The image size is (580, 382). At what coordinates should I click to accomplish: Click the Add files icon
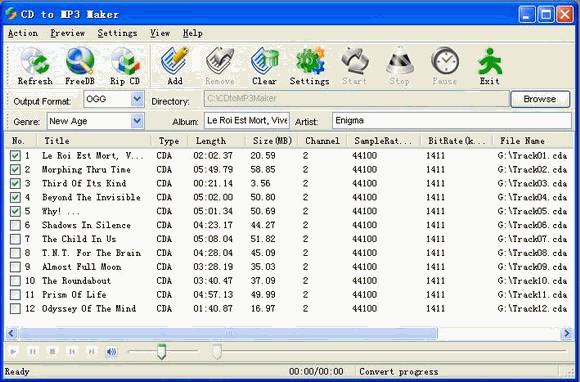point(175,61)
